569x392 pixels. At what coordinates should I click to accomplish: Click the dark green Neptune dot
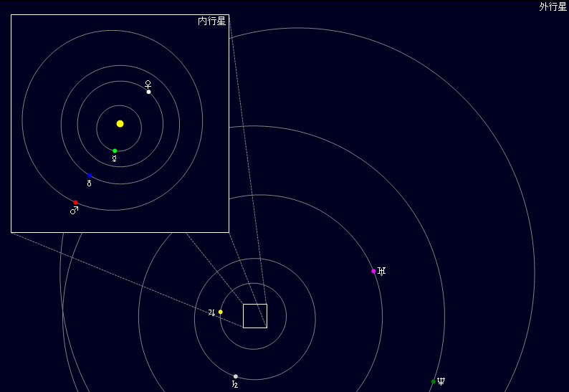pos(434,381)
